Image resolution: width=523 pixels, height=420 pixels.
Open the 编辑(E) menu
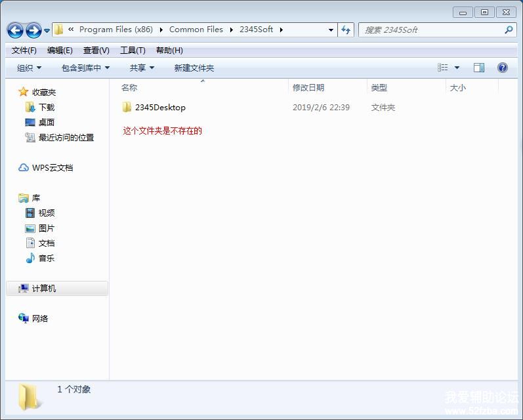click(x=60, y=51)
